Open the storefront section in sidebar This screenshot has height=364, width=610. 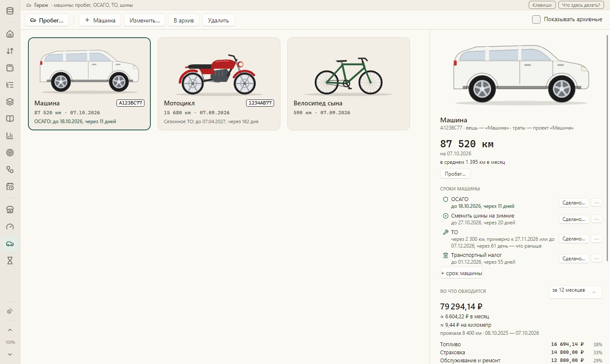10,210
